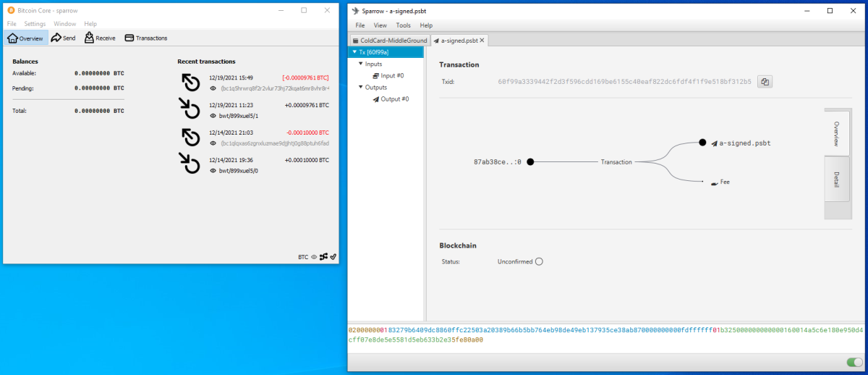Image resolution: width=868 pixels, height=375 pixels.
Task: Click eye icon beside (bc1qlqxas6zgnxluzmae address
Action: coord(213,143)
